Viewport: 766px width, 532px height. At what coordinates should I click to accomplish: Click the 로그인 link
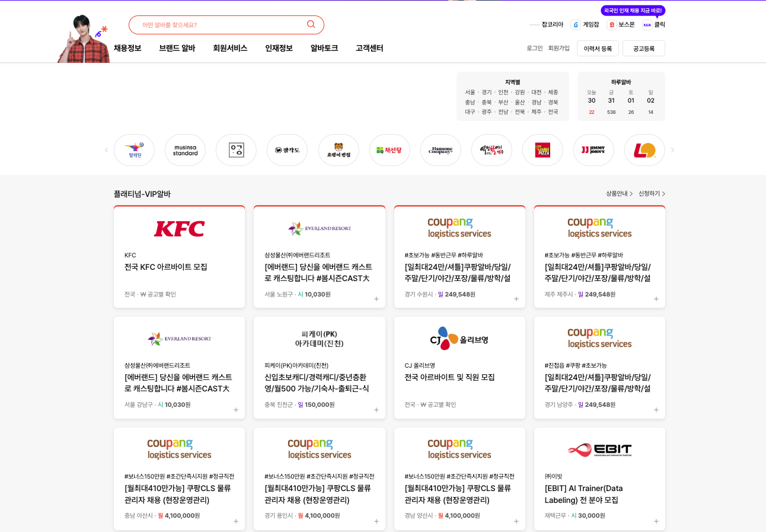(x=535, y=48)
